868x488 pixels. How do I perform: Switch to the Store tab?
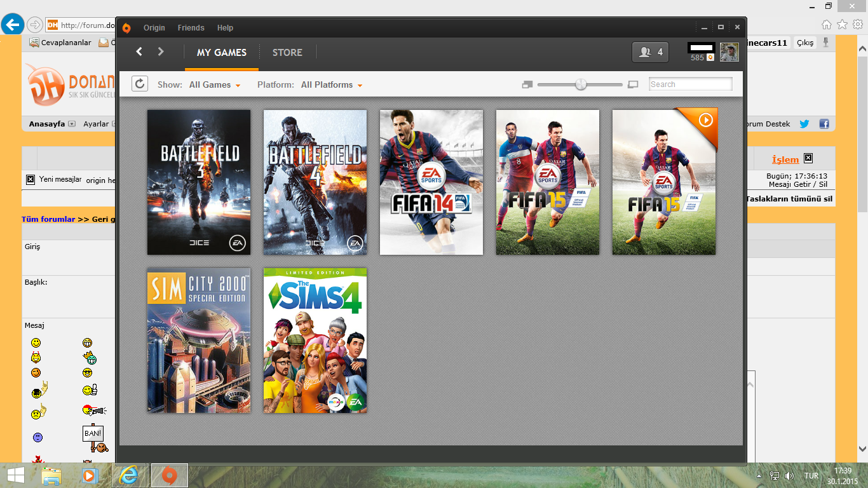pos(287,53)
